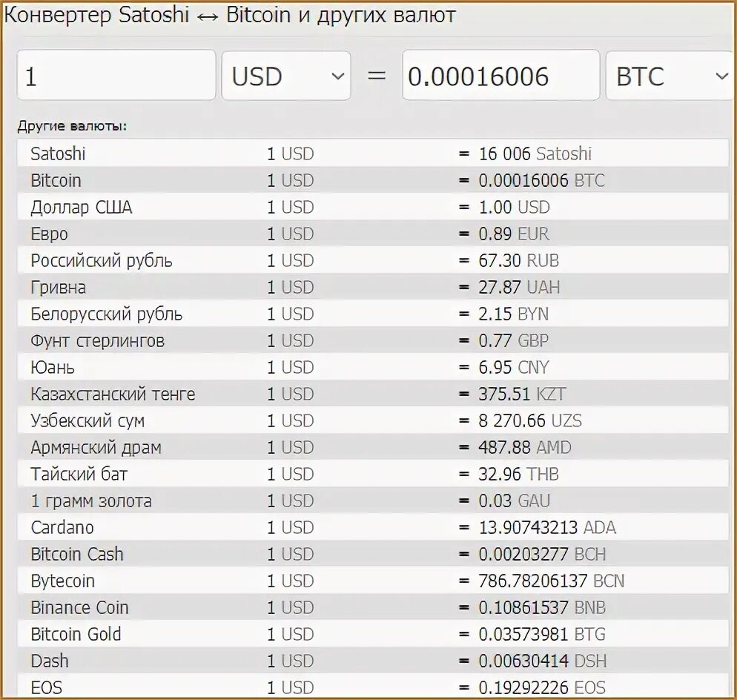Click the result field showing 0.00016006

click(501, 75)
